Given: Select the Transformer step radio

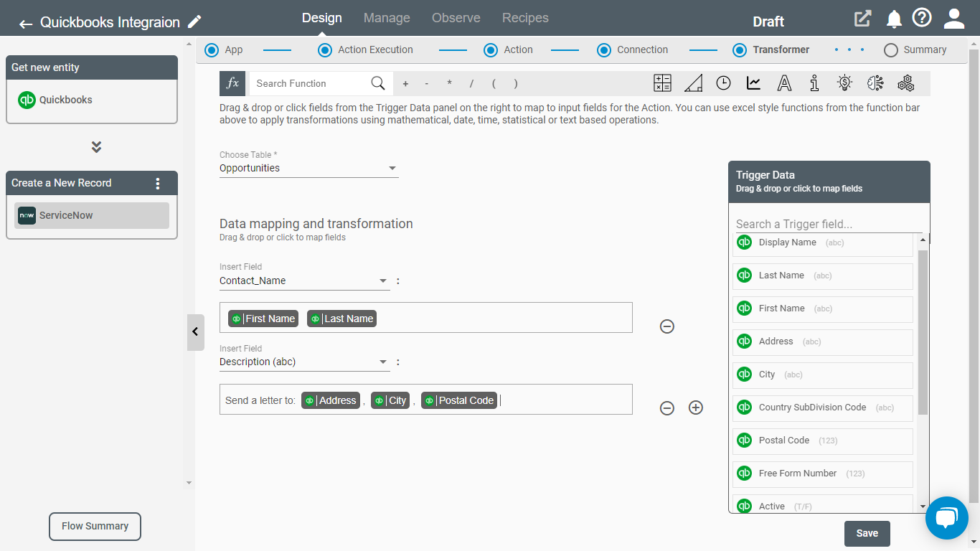Looking at the screenshot, I should pyautogui.click(x=740, y=50).
